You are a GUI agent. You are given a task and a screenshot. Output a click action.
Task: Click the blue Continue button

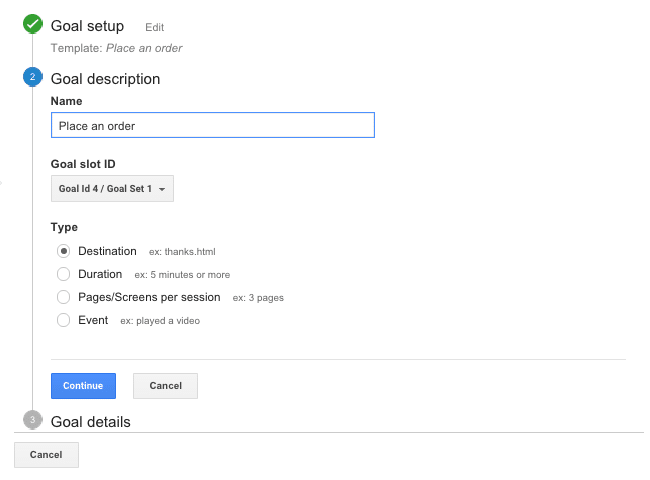83,386
